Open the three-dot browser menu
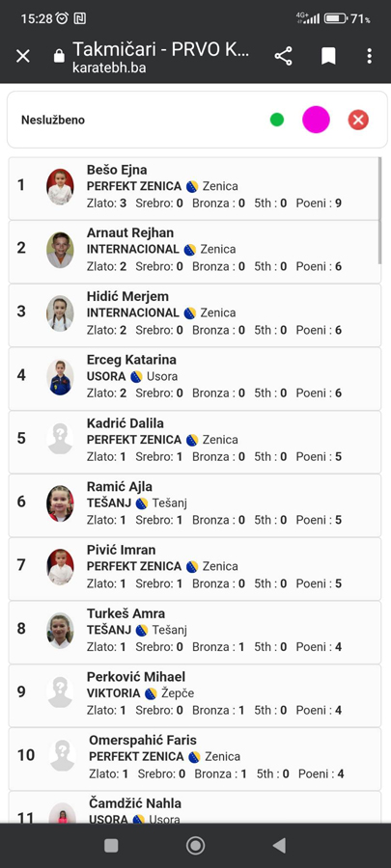Viewport: 391px width, 868px height. [370, 56]
